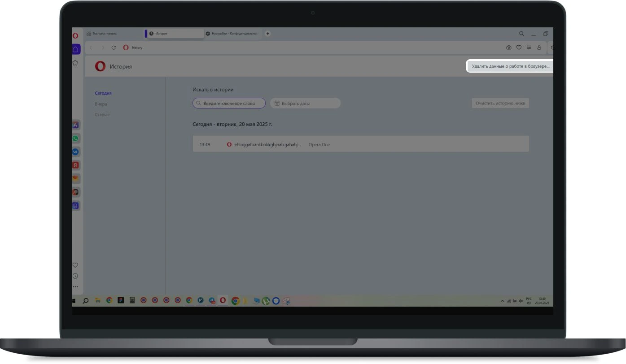Add a new tab with plus button
This screenshot has height=364, width=626.
268,34
